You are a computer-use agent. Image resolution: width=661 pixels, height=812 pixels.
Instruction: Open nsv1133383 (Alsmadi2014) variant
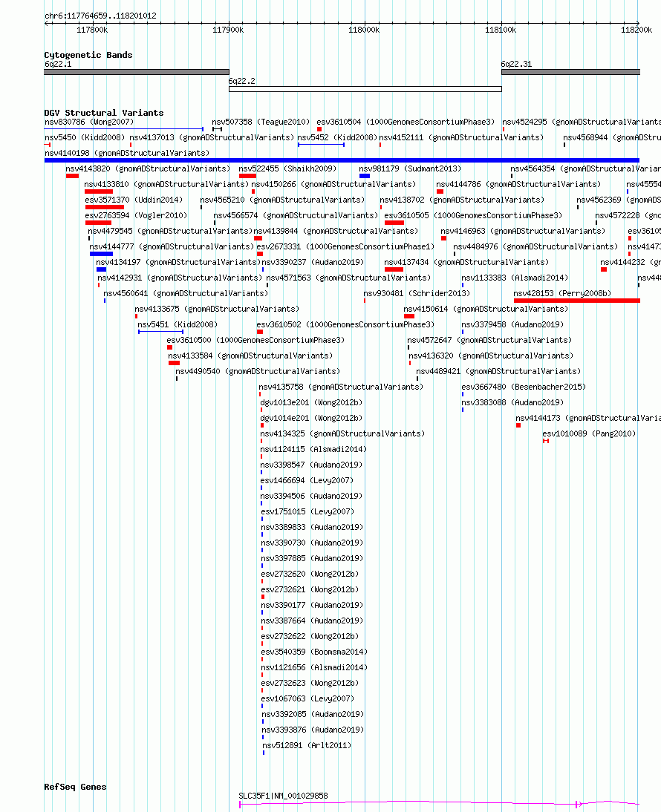pyautogui.click(x=515, y=278)
